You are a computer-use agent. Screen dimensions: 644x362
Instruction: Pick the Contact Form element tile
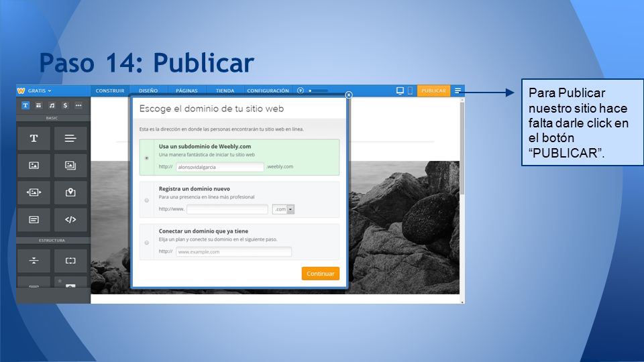pos(34,220)
